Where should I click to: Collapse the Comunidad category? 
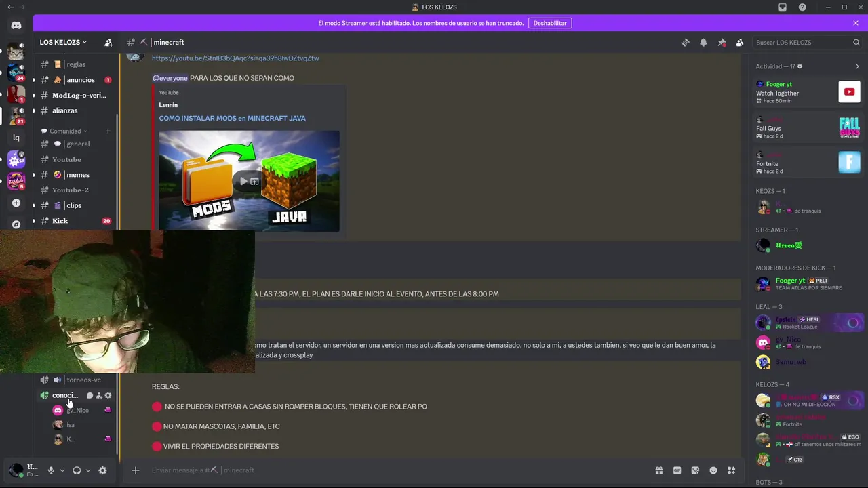[65, 131]
